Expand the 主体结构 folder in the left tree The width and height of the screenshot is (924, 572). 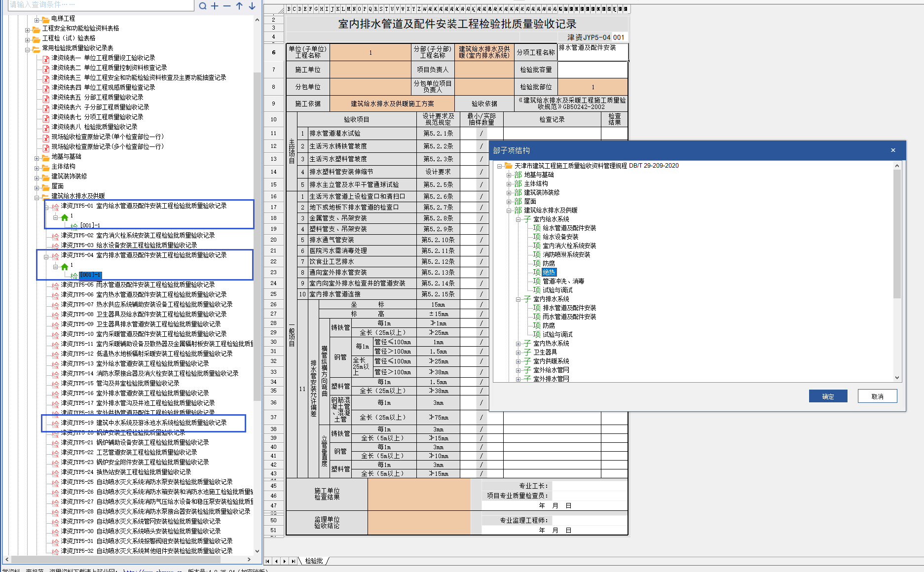pyautogui.click(x=37, y=168)
